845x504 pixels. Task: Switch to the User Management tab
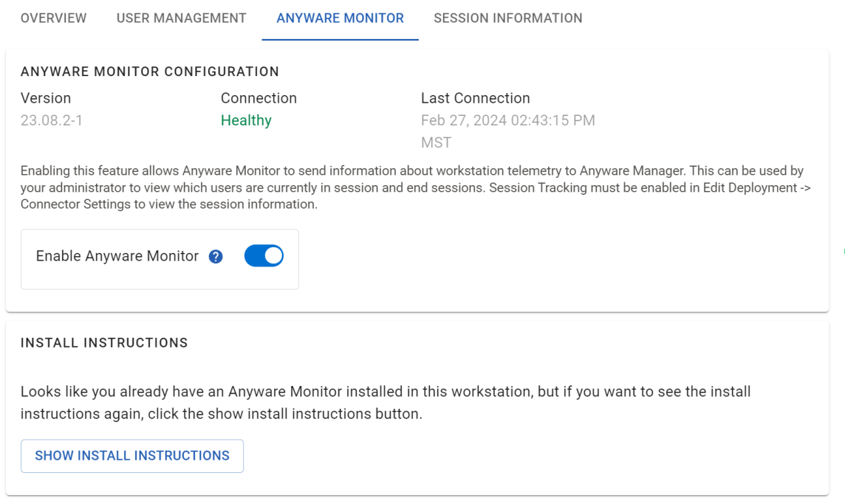pyautogui.click(x=181, y=18)
